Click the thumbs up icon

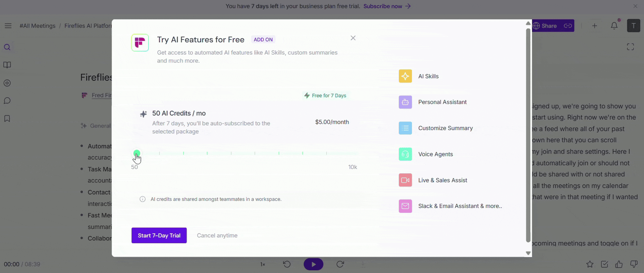(x=619, y=264)
